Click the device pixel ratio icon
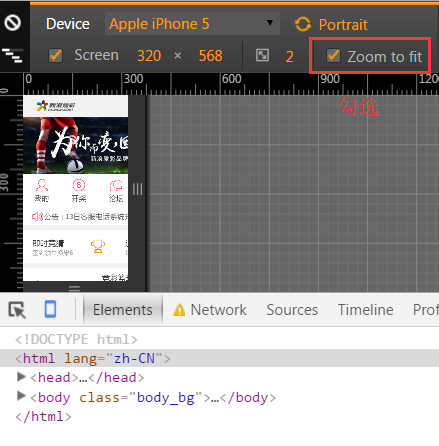This screenshot has height=446, width=439. click(x=262, y=55)
